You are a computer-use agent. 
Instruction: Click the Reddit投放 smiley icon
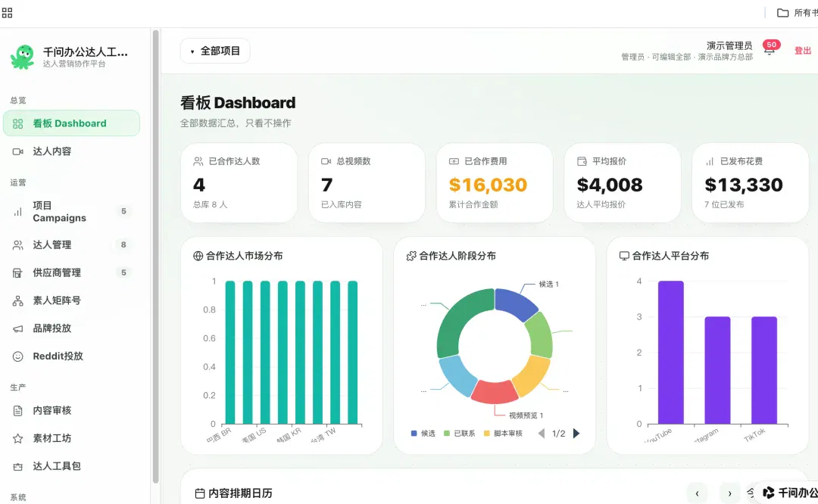click(x=17, y=356)
